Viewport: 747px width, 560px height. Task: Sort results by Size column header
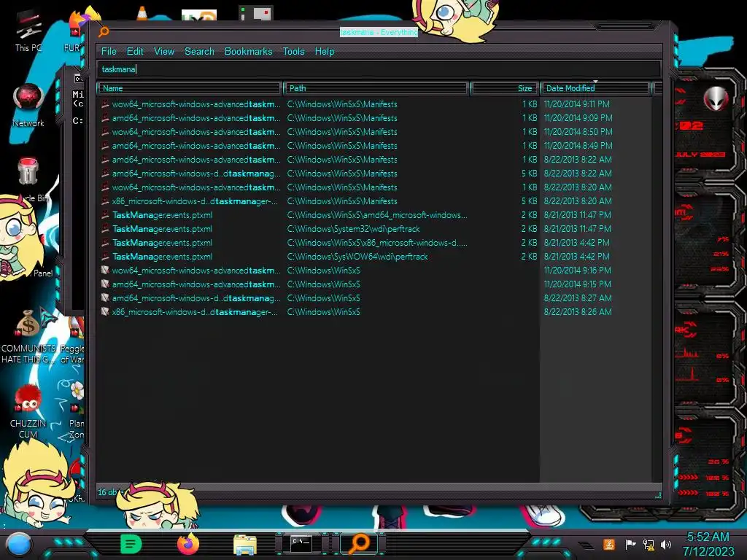(x=505, y=88)
